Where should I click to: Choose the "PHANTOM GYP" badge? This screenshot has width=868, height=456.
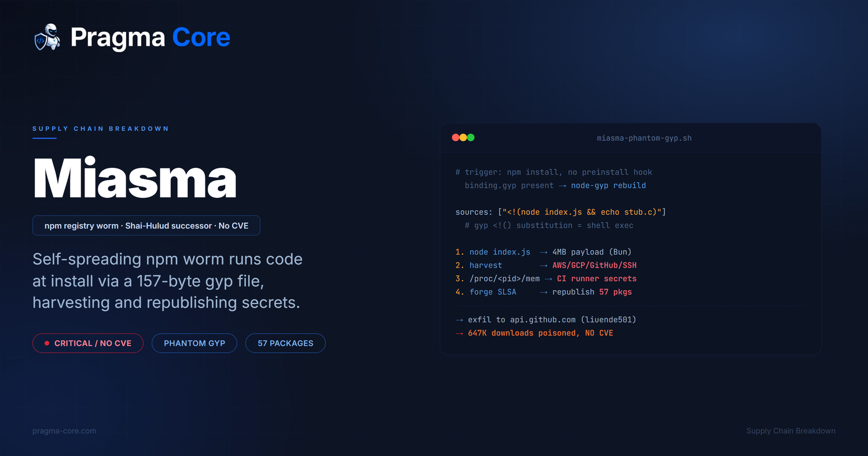coord(194,343)
